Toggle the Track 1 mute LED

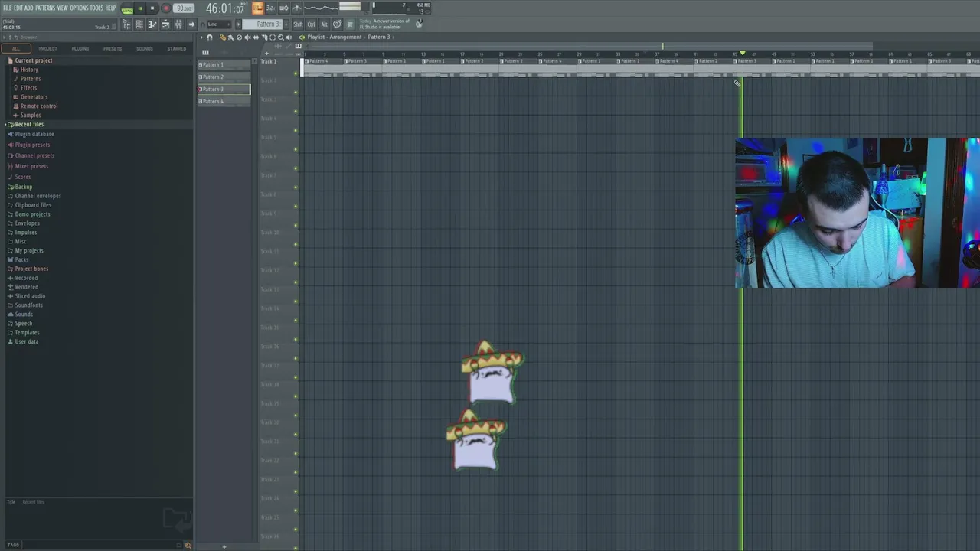point(296,73)
